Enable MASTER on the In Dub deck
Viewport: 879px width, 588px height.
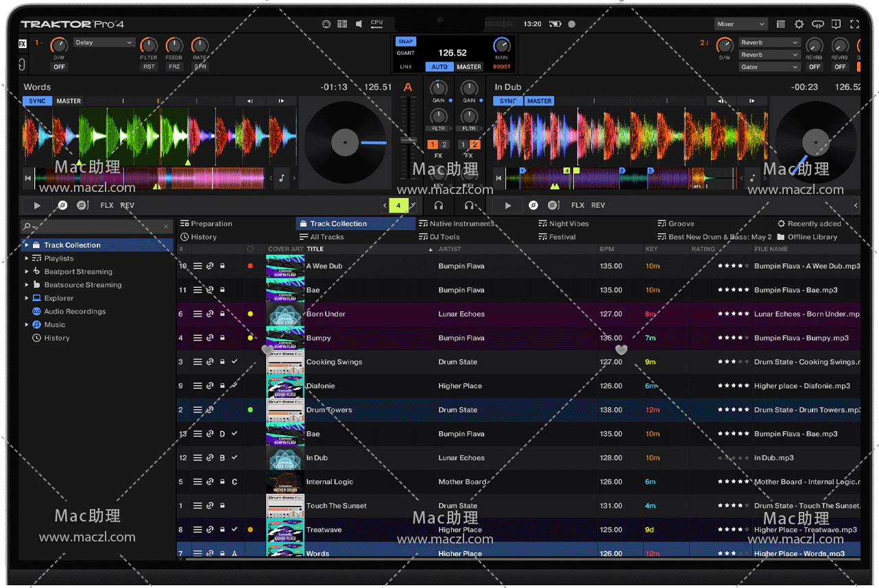(x=539, y=101)
